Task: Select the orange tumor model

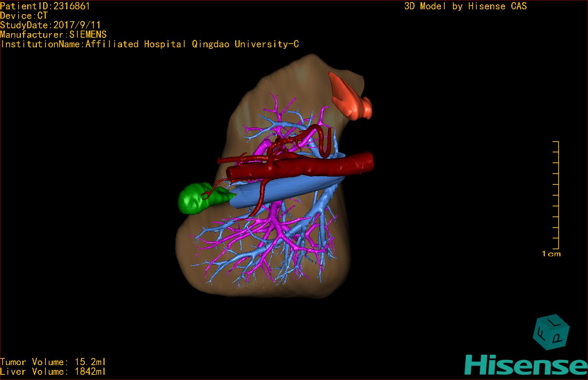Action: click(350, 96)
